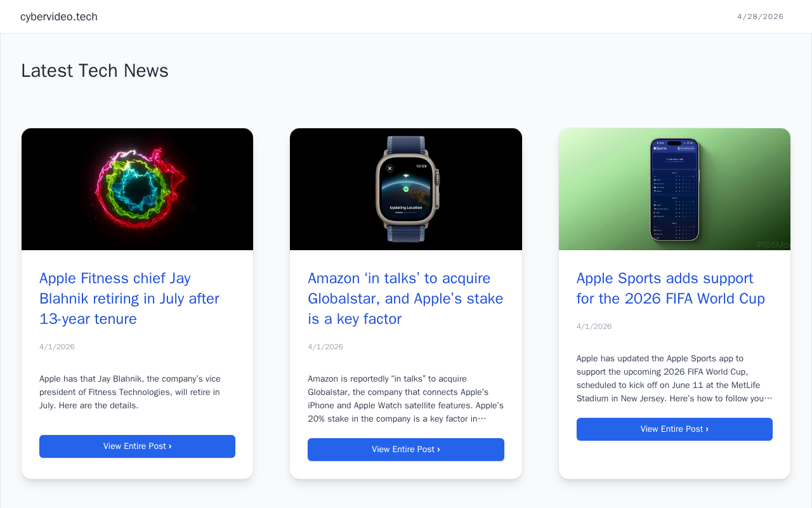The height and width of the screenshot is (508, 812).
Task: Click View Entire Post under Apple Sports article
Action: coord(674,429)
